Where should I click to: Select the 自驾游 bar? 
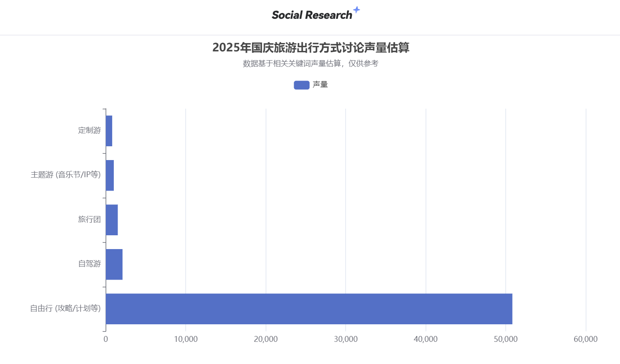tap(114, 265)
